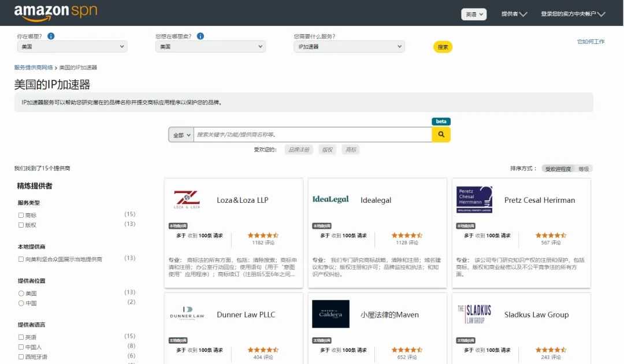Select the 版权 popular tag
This screenshot has height=364, width=624.
[327, 150]
